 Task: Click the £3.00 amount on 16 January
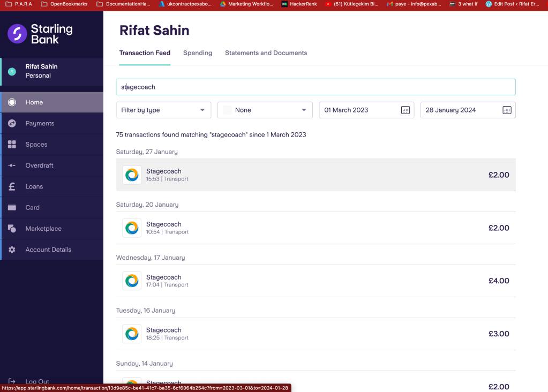point(499,334)
